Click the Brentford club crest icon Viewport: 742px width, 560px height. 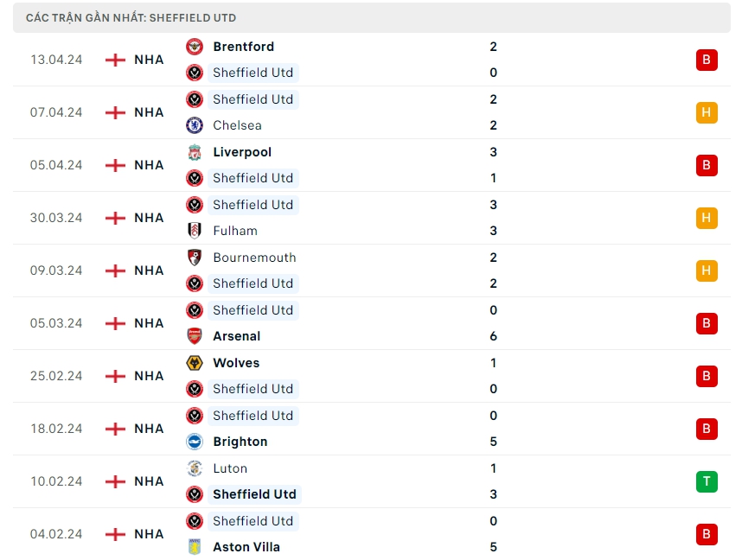195,47
